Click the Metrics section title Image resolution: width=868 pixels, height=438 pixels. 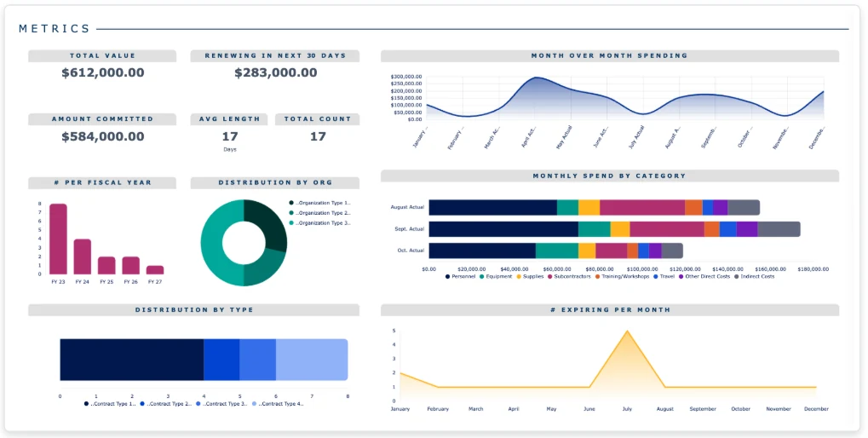pos(55,29)
